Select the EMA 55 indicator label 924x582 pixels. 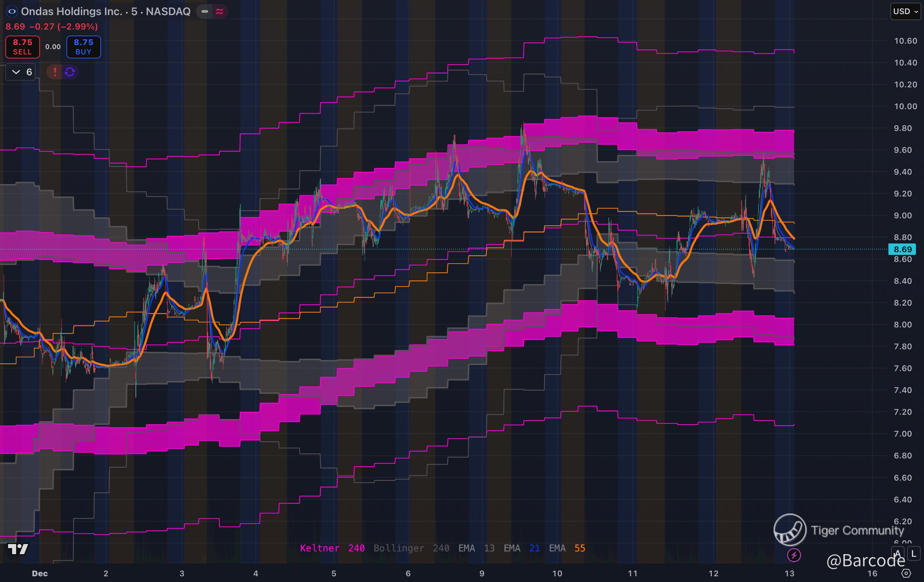(x=567, y=548)
